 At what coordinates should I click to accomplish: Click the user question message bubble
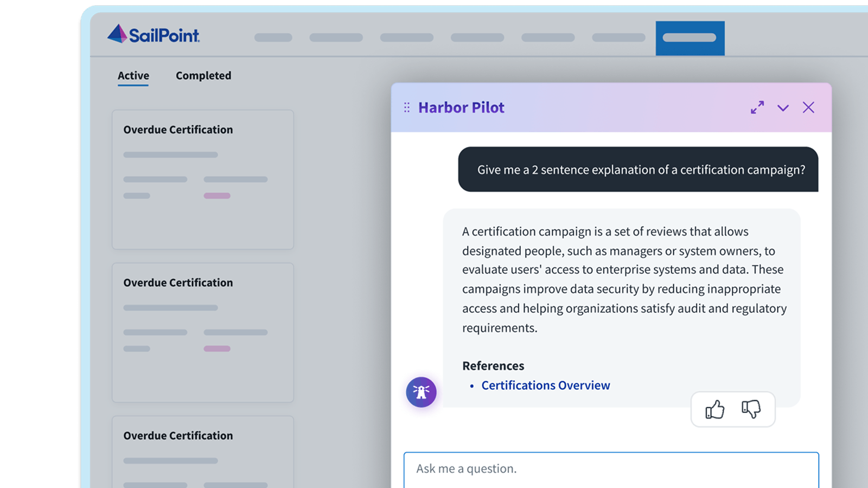pyautogui.click(x=638, y=170)
